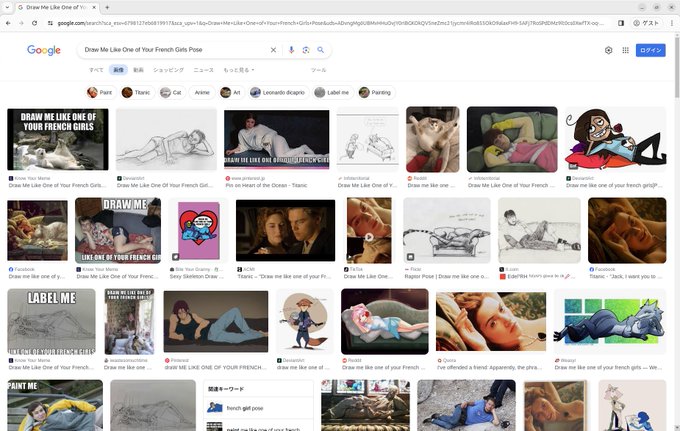Open 'Raptor Pose | Draw me like one' link
This screenshot has width=680, height=431.
[x=446, y=276]
